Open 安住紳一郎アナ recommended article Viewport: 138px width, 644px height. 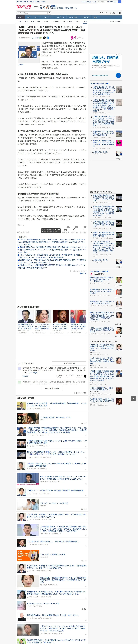click(x=55, y=490)
